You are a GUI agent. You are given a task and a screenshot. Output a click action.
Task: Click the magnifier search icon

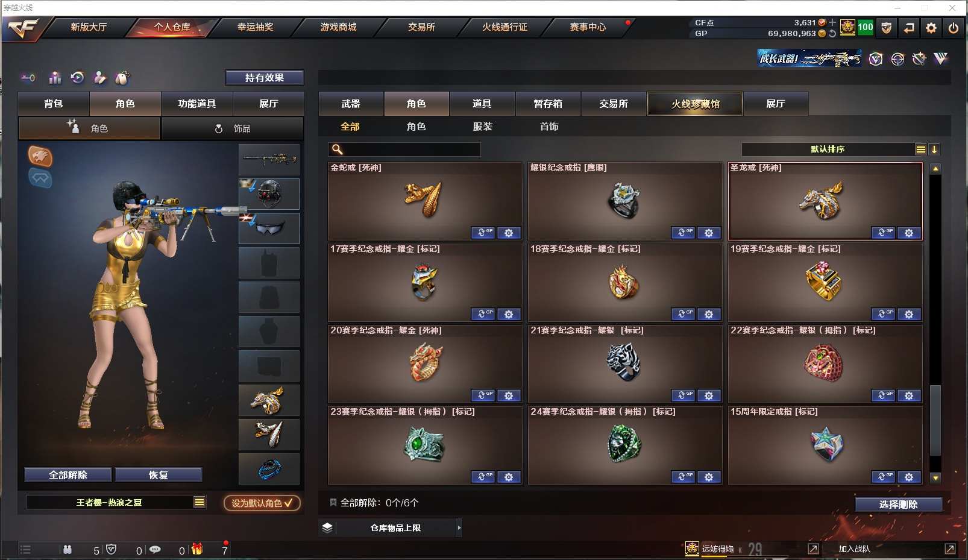pos(338,149)
